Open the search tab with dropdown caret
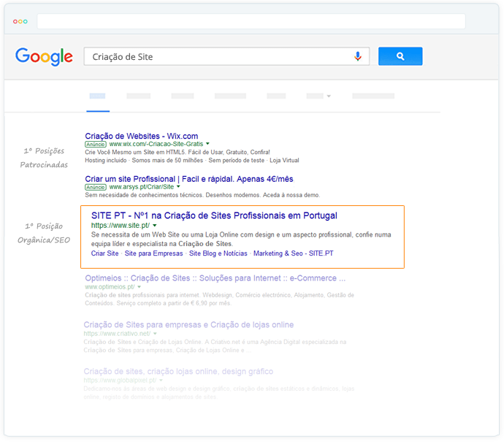The height and width of the screenshot is (447, 504). [318, 96]
